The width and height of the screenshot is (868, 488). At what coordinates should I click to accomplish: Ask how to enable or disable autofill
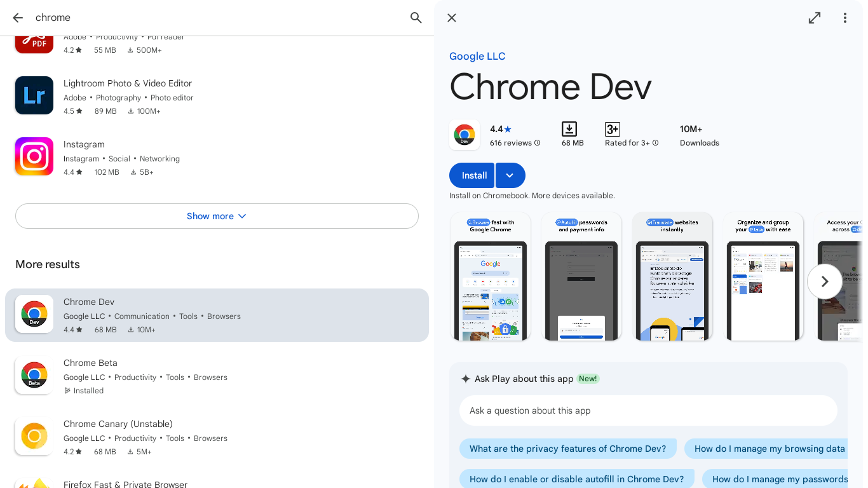pyautogui.click(x=577, y=479)
